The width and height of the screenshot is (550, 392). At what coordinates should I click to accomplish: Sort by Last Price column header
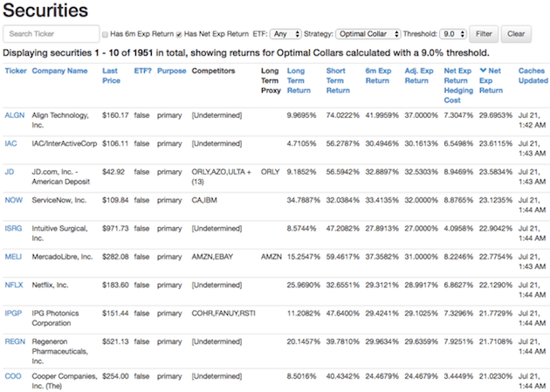pyautogui.click(x=111, y=75)
